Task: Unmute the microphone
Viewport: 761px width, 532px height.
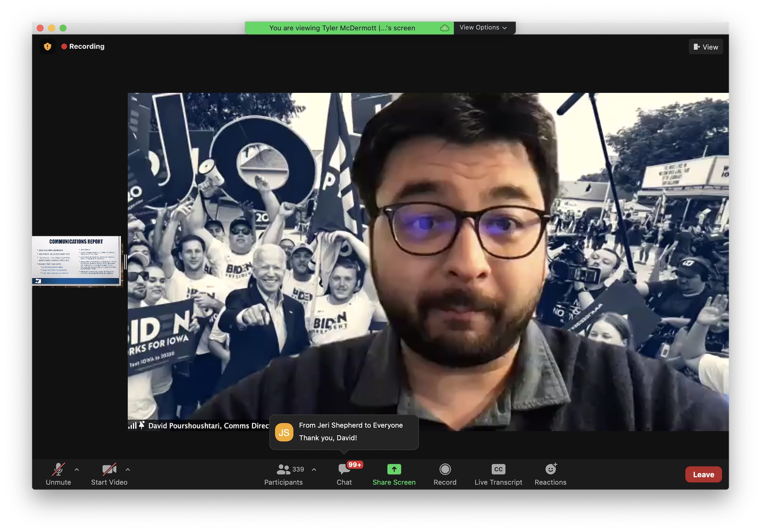Action: tap(58, 474)
